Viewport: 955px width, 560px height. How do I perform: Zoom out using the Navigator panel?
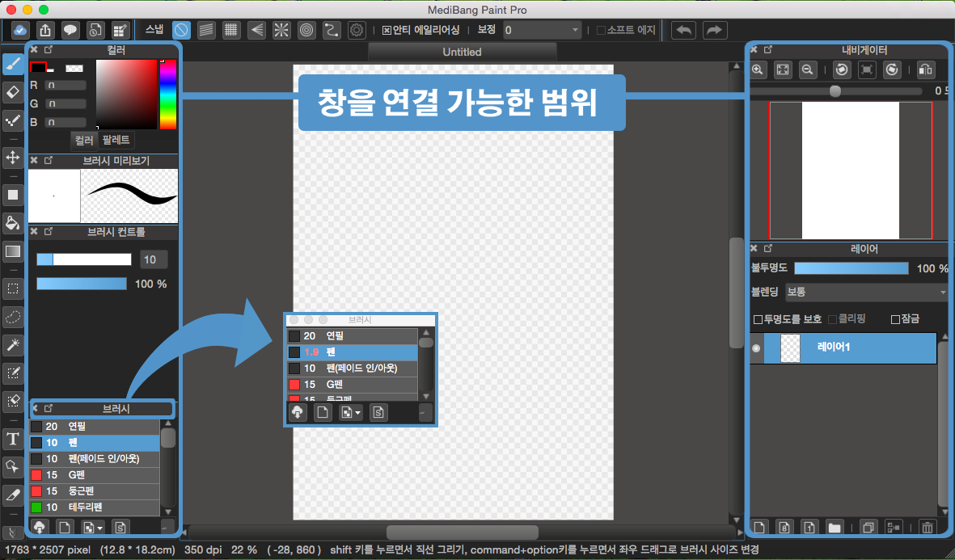point(808,70)
